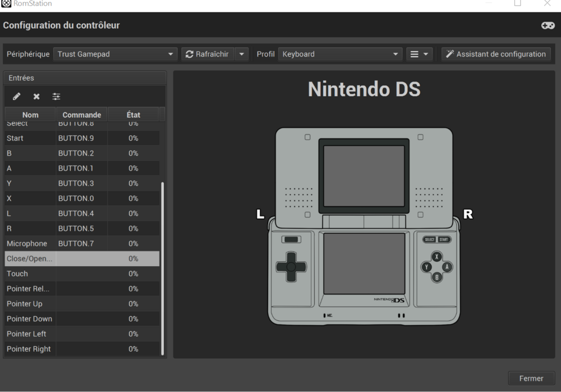
Task: Close the dialog with Fermer
Action: (x=531, y=379)
